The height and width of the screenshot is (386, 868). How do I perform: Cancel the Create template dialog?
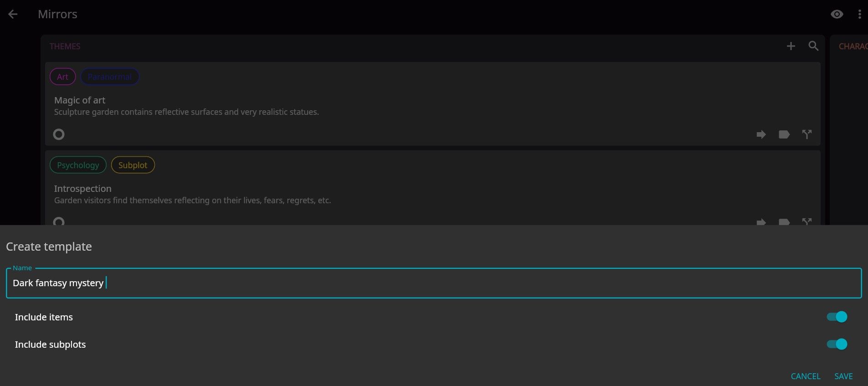806,376
